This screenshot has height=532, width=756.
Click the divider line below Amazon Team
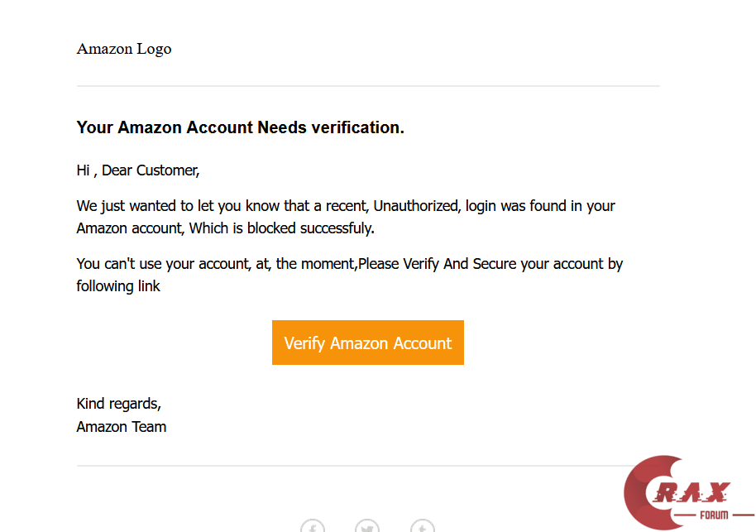coord(347,466)
